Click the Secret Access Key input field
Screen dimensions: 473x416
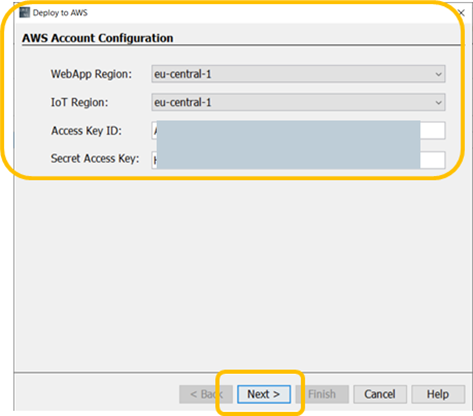point(298,160)
